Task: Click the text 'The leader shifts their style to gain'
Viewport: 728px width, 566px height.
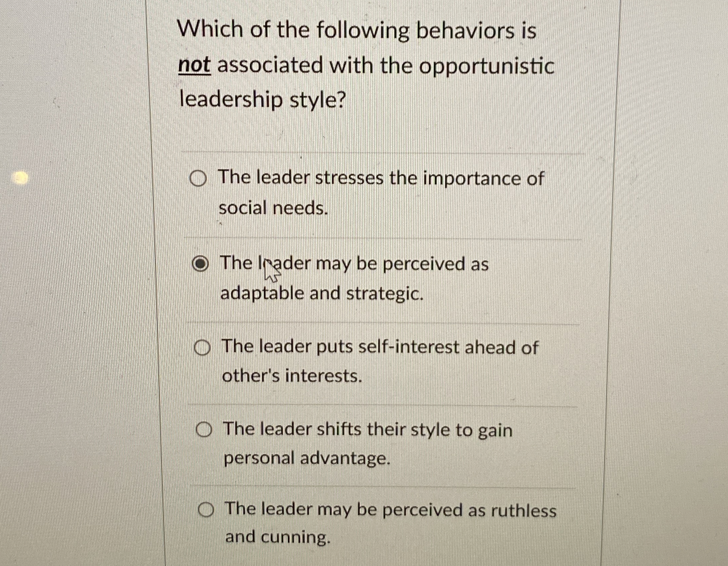Action: [x=368, y=430]
